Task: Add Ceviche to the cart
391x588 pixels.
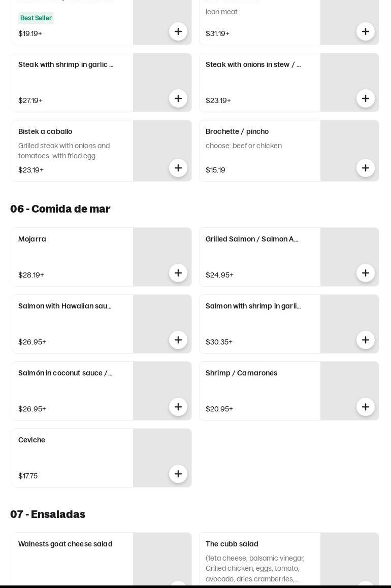Action: [178, 474]
